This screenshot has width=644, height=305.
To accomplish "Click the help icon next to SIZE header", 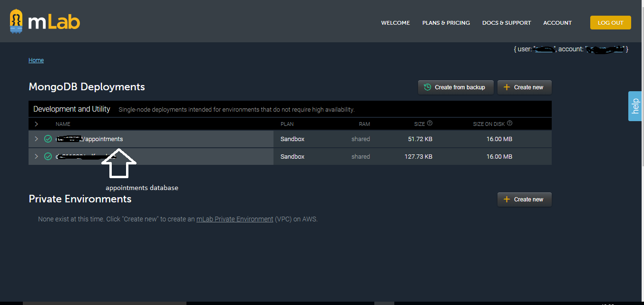I will pyautogui.click(x=430, y=124).
